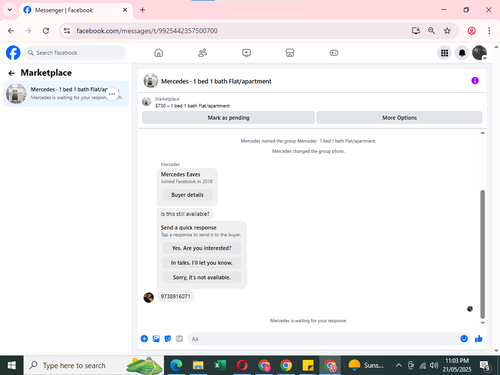Click the message text field Aa
Image resolution: width=500 pixels, height=375 pixels.
pyautogui.click(x=323, y=339)
